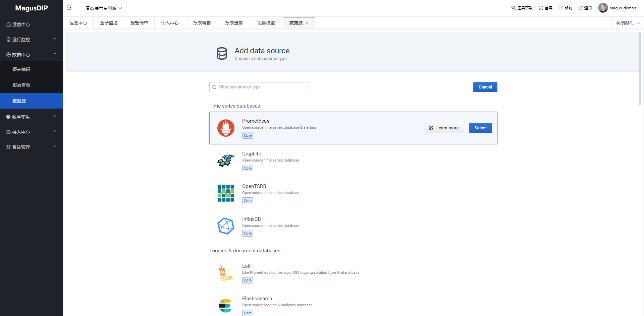The height and width of the screenshot is (316, 644).
Task: Click Learn more for Prometheus
Action: (445, 128)
